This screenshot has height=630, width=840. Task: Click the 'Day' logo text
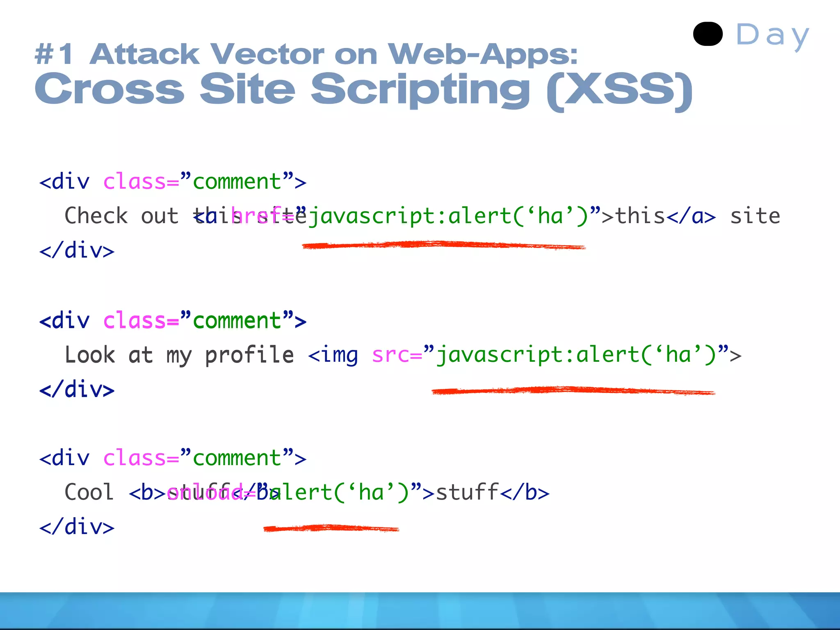(773, 36)
